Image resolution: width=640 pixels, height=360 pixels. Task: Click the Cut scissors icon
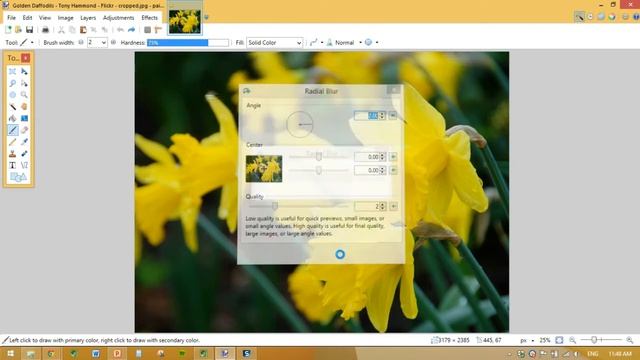click(x=61, y=30)
